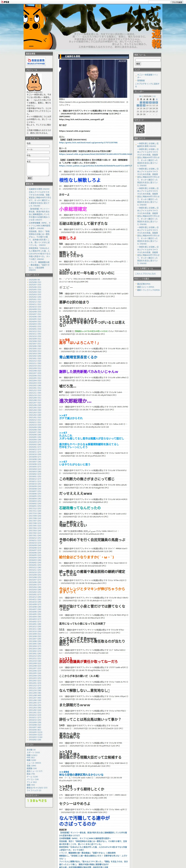Viewport: 186px width, 868px height.
Task: Open the 義援金募集 donation banner
Action: pos(36,62)
